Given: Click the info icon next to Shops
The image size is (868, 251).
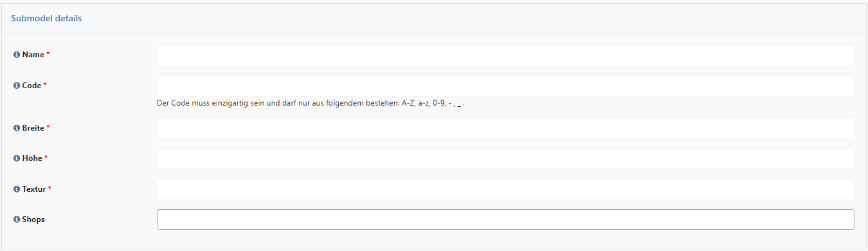Looking at the screenshot, I should click(x=17, y=219).
